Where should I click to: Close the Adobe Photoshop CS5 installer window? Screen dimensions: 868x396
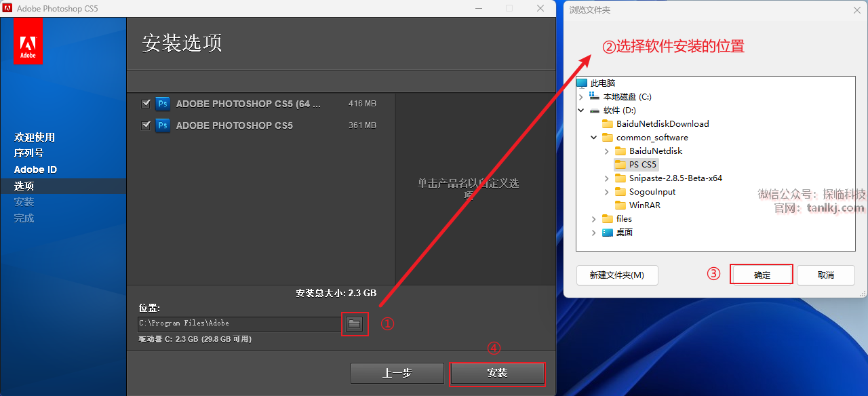pos(540,8)
